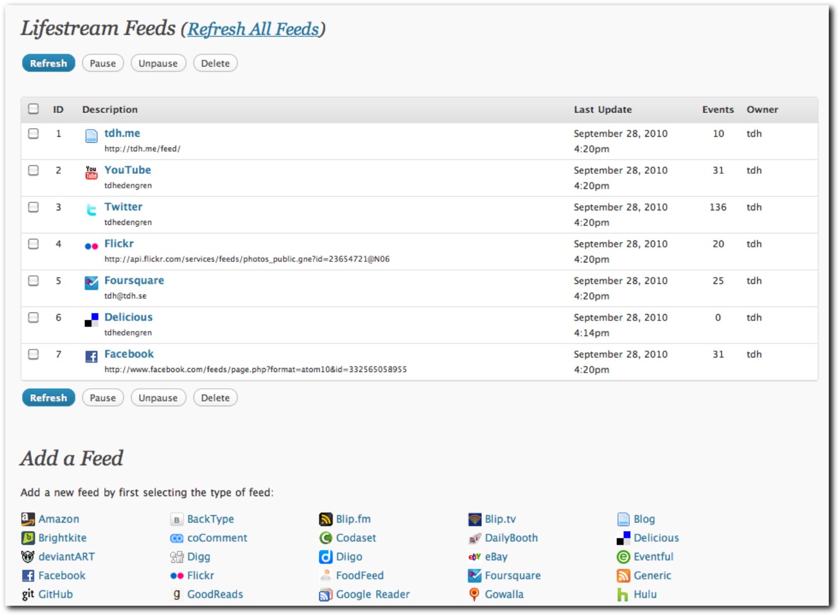The width and height of the screenshot is (840, 616).
Task: Click the Description column header
Action: (x=110, y=110)
